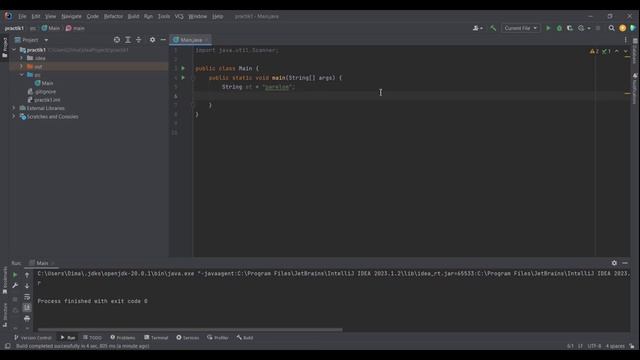
Task: Open the Build menu
Action: click(133, 16)
